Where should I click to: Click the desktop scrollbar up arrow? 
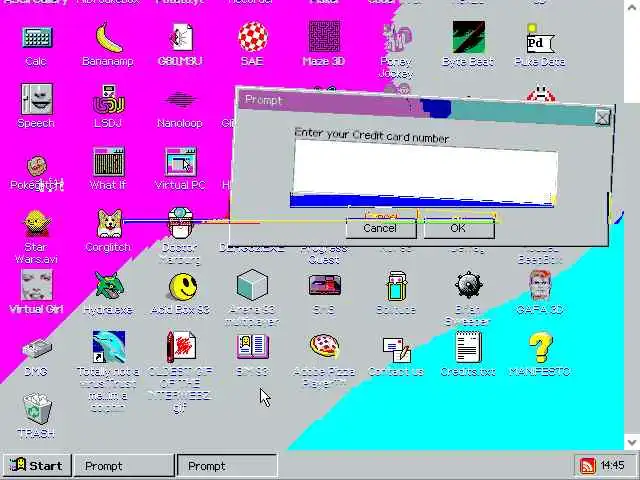(632, 7)
